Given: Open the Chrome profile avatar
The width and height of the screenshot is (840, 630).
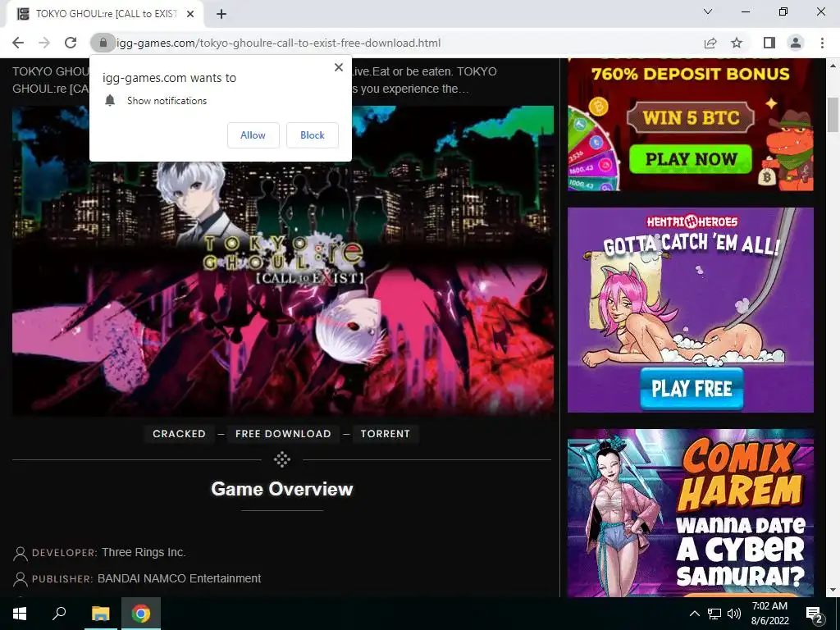Looking at the screenshot, I should coord(796,43).
